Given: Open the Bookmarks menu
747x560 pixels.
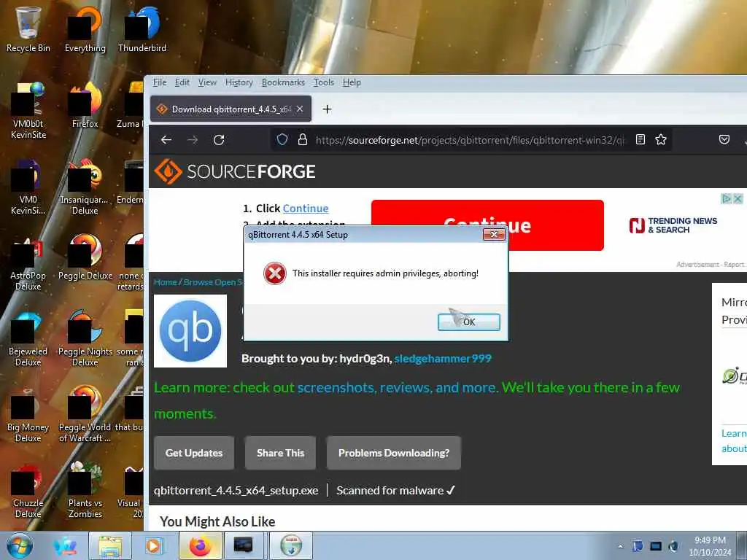Looking at the screenshot, I should click(x=283, y=82).
